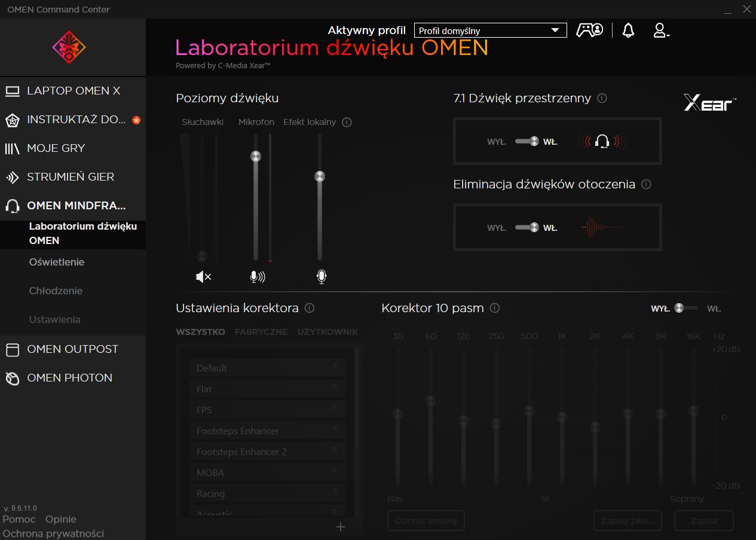Select the Default equalizer preset
The height and width of the screenshot is (540, 756).
coord(267,368)
